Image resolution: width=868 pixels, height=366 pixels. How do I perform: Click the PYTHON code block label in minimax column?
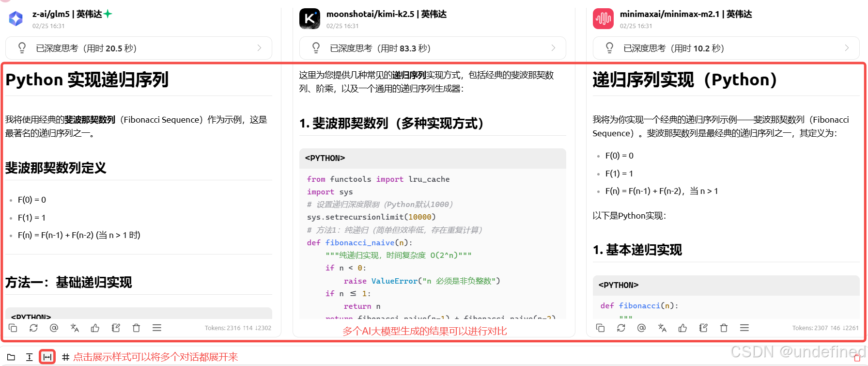click(x=619, y=285)
